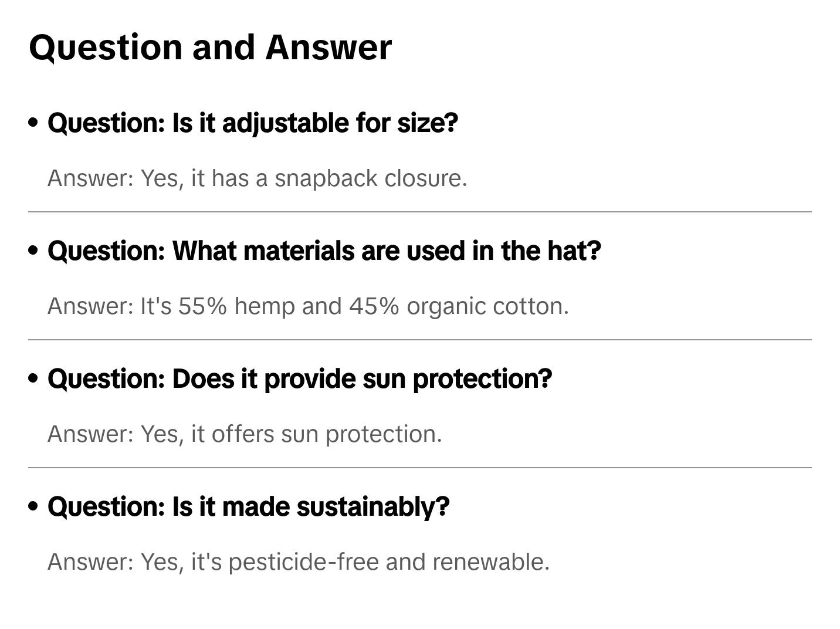Click the divider line below the sun protection answer
Screen dimensions: 840x629
click(x=419, y=468)
